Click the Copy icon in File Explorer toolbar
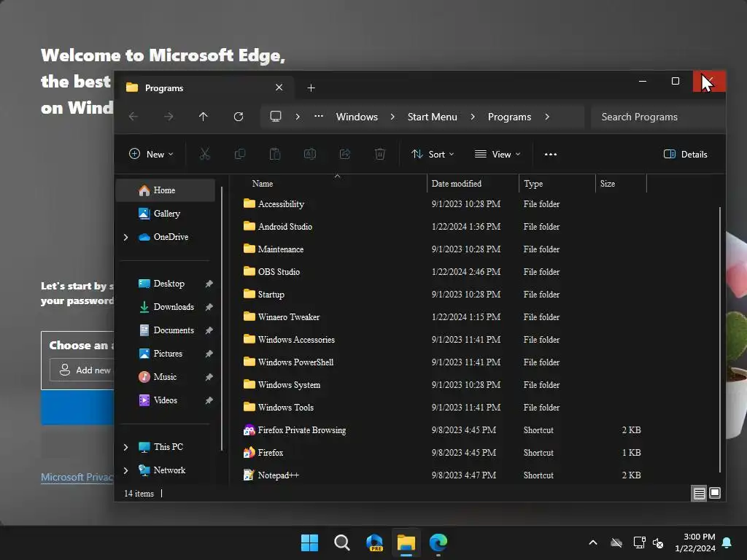747x560 pixels. 239,154
